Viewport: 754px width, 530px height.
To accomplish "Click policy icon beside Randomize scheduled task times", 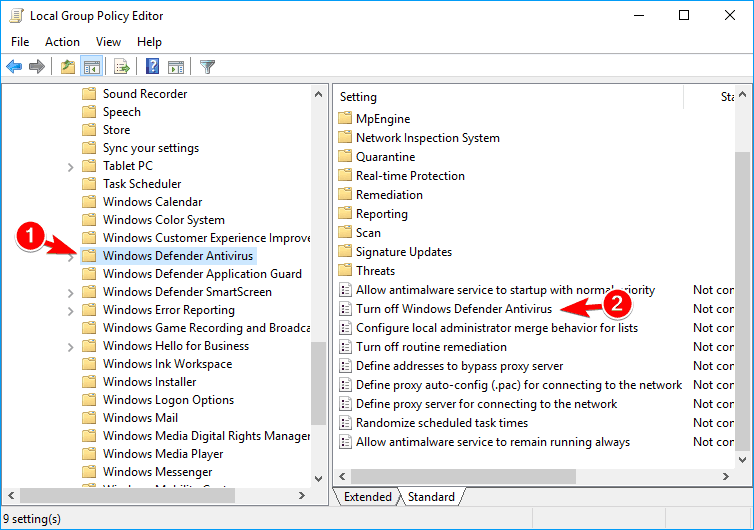I will (345, 423).
